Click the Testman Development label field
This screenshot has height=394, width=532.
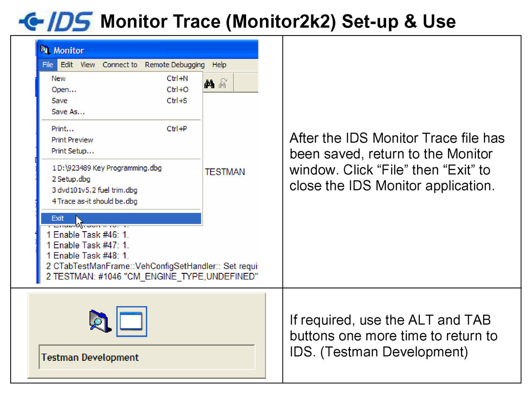click(x=147, y=357)
